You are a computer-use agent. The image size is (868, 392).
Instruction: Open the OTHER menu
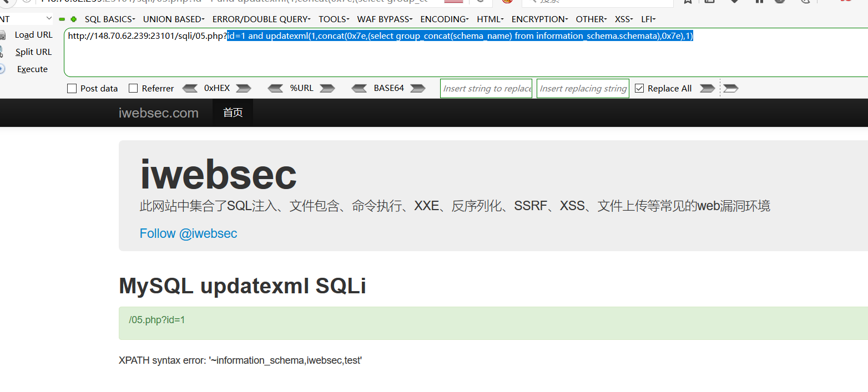coord(592,19)
